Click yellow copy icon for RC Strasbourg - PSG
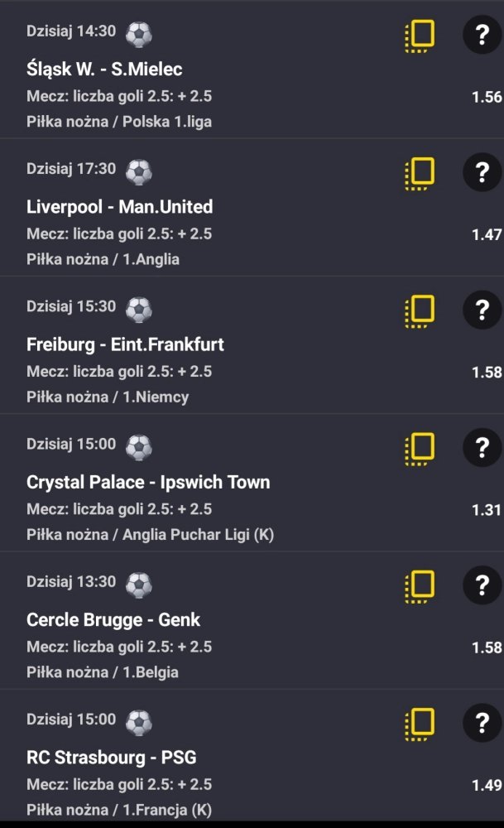Screen dimensions: 504x828 click(420, 723)
